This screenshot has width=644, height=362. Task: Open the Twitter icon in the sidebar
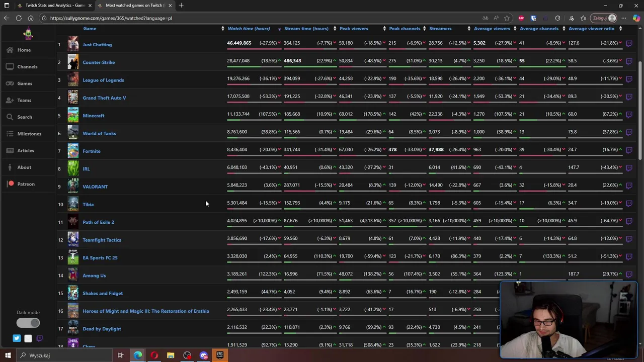click(17, 338)
